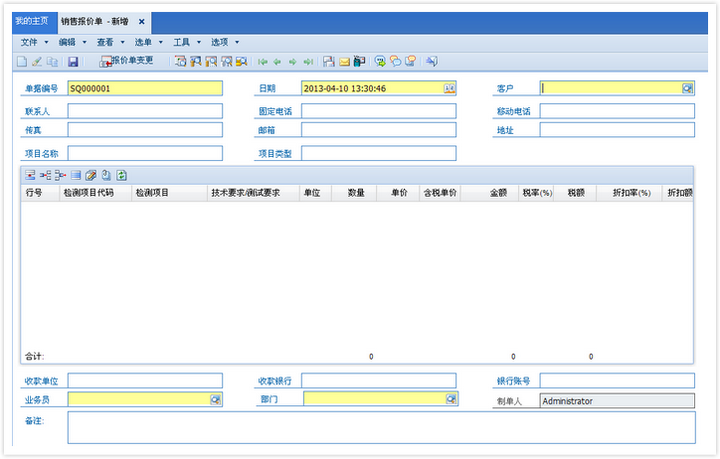Viewport: 720px width, 459px height.
Task: Open the print preview icon
Action: pyautogui.click(x=328, y=62)
